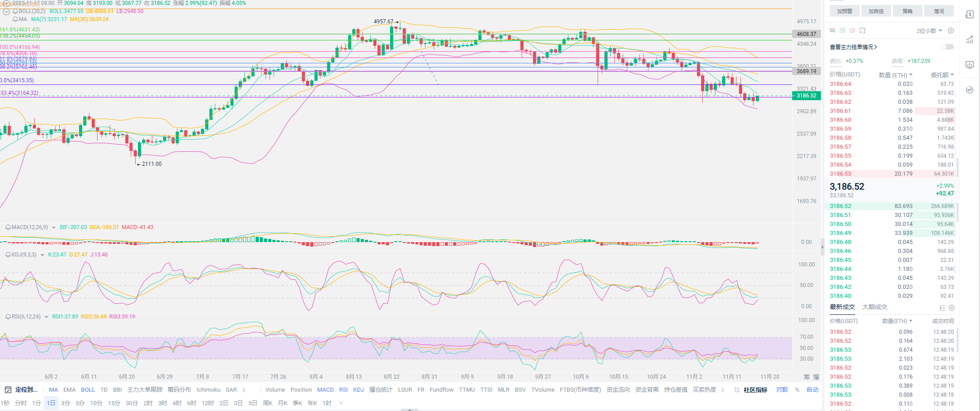Select the 4时 timeframe
This screenshot has height=411, width=980.
coord(177,403)
